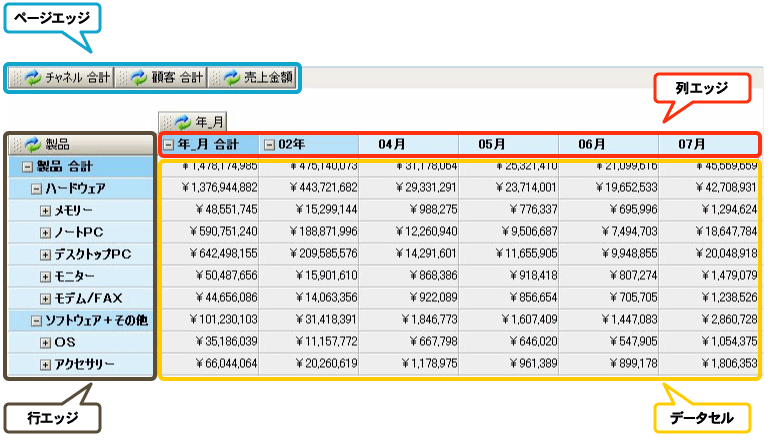This screenshot has height=440, width=770.
Task: Click the swap icon on チャネル 合計
Action: [33, 77]
